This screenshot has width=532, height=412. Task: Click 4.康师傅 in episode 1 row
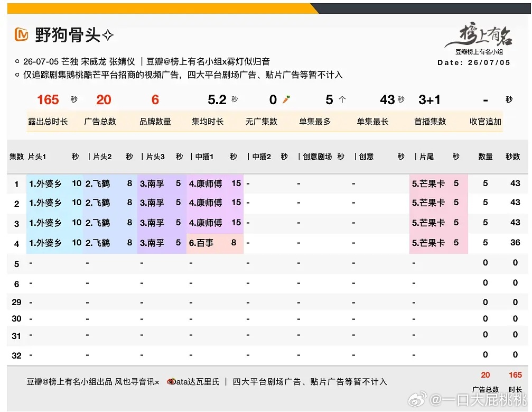pyautogui.click(x=206, y=184)
